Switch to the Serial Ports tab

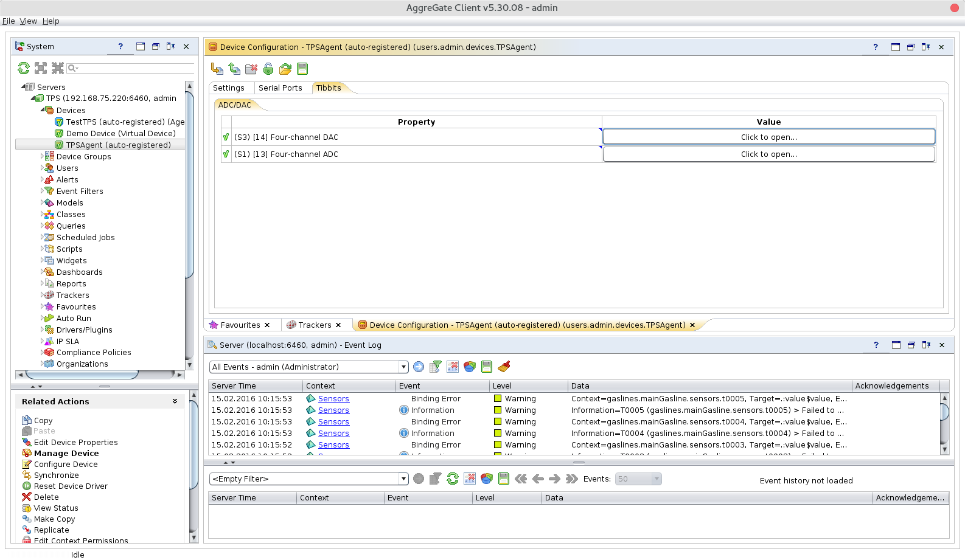coord(280,88)
